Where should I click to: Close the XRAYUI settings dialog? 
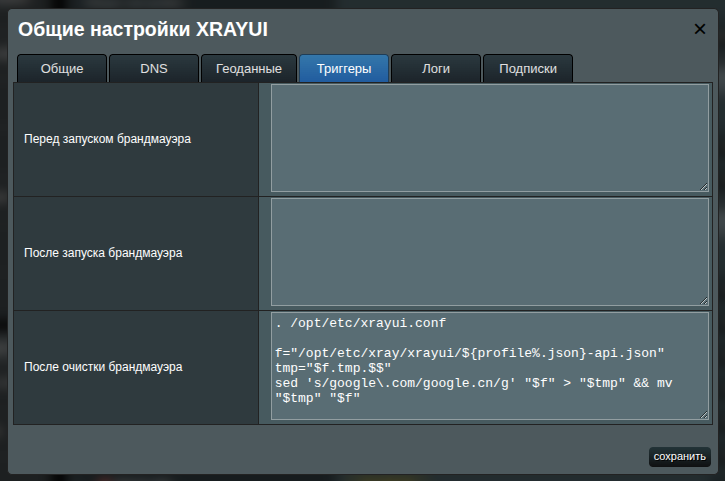click(700, 29)
